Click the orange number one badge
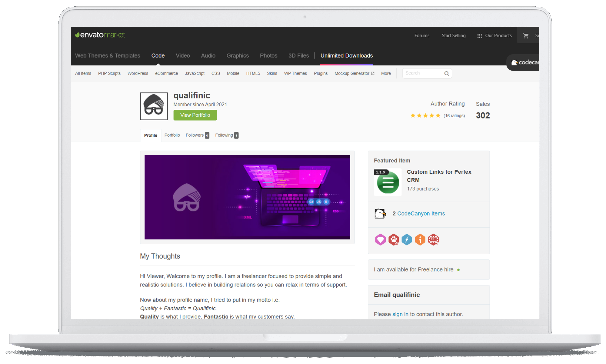Screen dimensions: 606x364 (420, 240)
